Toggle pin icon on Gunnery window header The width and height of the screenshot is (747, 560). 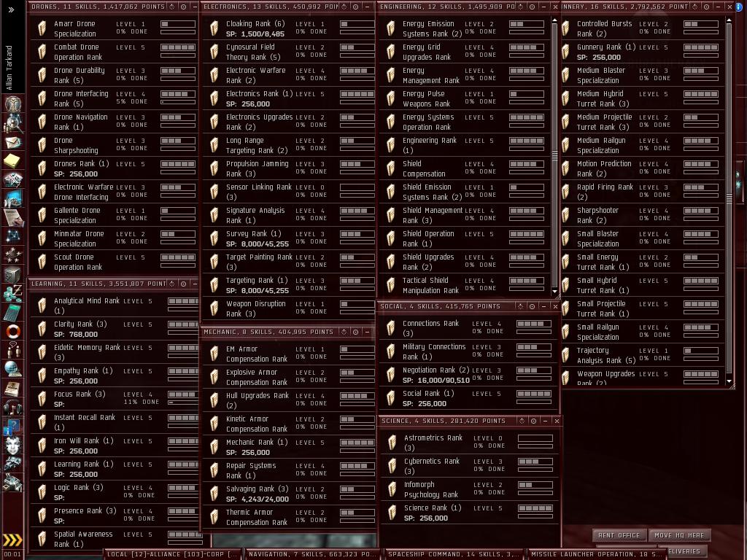695,7
